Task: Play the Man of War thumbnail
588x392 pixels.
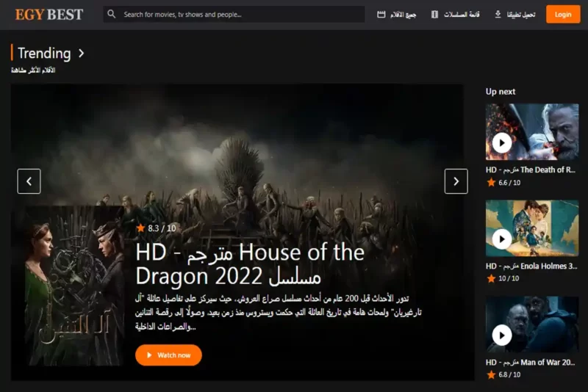Action: pos(531,324)
